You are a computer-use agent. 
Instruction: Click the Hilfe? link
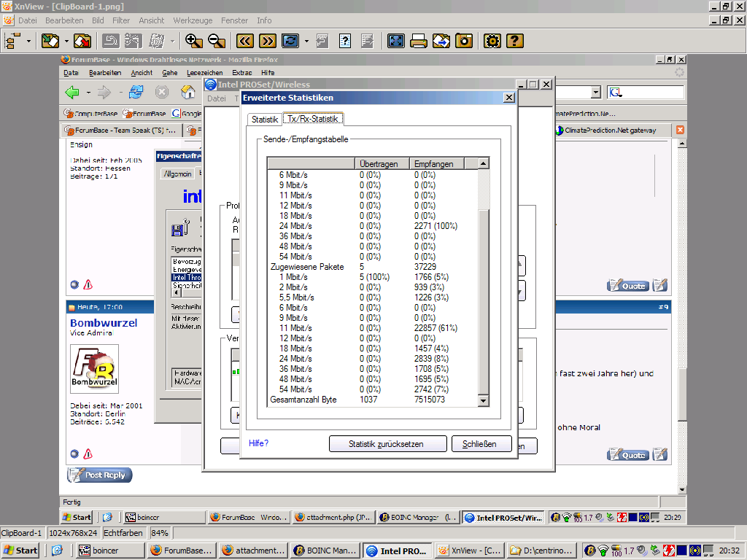click(259, 443)
